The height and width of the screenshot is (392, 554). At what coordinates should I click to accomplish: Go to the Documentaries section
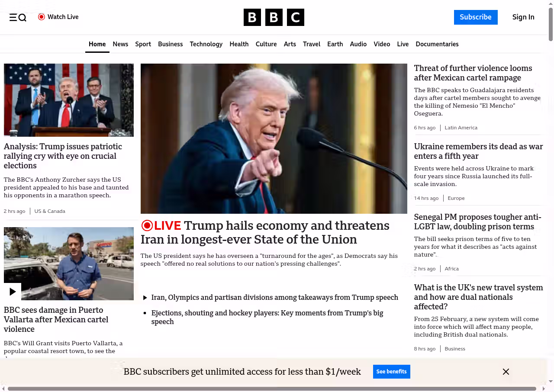click(x=437, y=44)
